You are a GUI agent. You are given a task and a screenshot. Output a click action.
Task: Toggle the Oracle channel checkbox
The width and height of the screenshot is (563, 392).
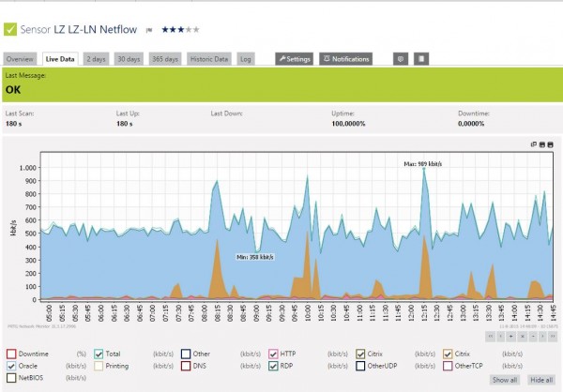click(11, 366)
